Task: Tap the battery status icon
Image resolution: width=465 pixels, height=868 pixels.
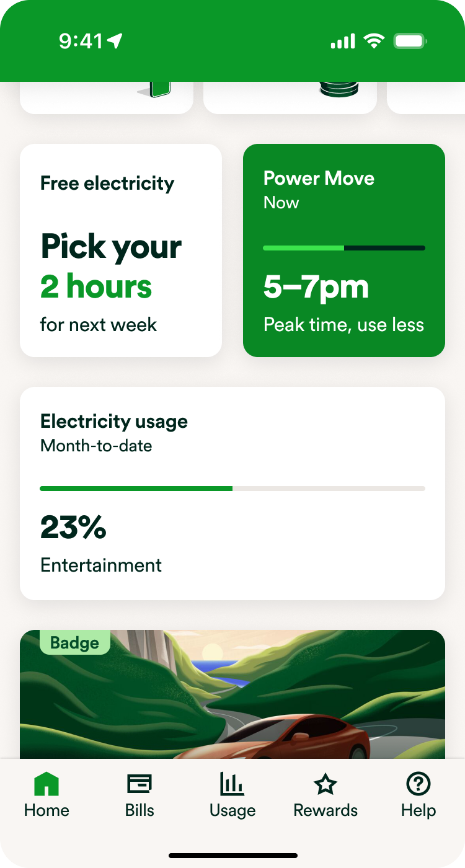Action: point(410,42)
